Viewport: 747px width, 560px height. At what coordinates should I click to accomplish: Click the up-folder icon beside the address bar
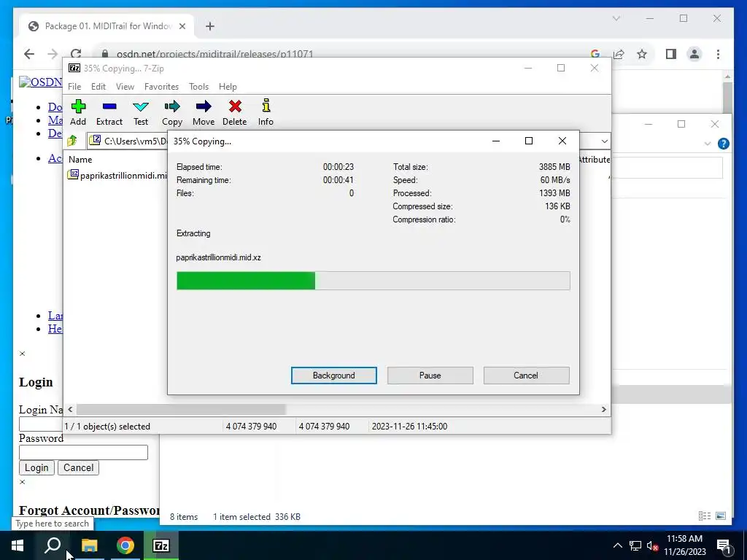click(72, 141)
